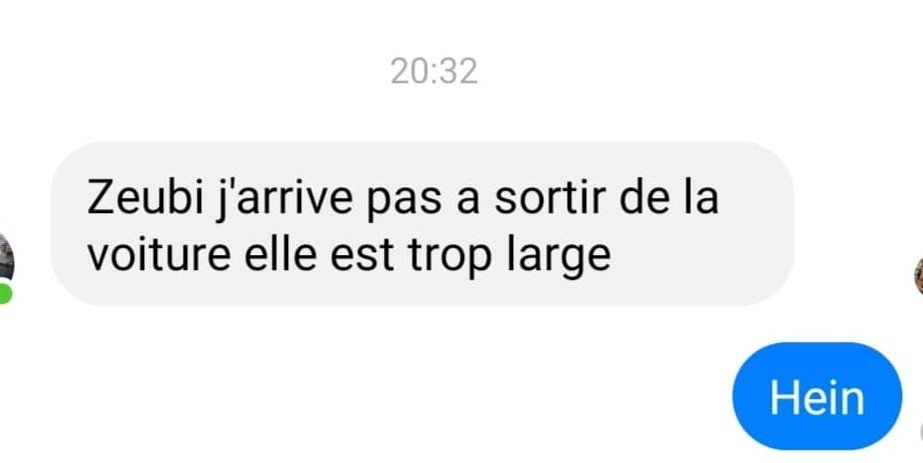Image resolution: width=923 pixels, height=463 pixels.
Task: Tap the white "Hein" text
Action: tap(817, 397)
